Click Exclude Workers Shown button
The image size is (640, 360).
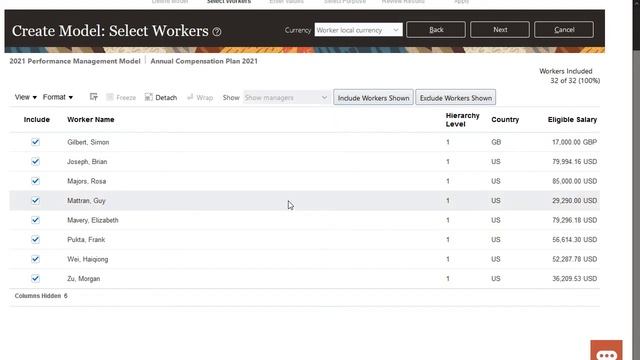point(456,98)
